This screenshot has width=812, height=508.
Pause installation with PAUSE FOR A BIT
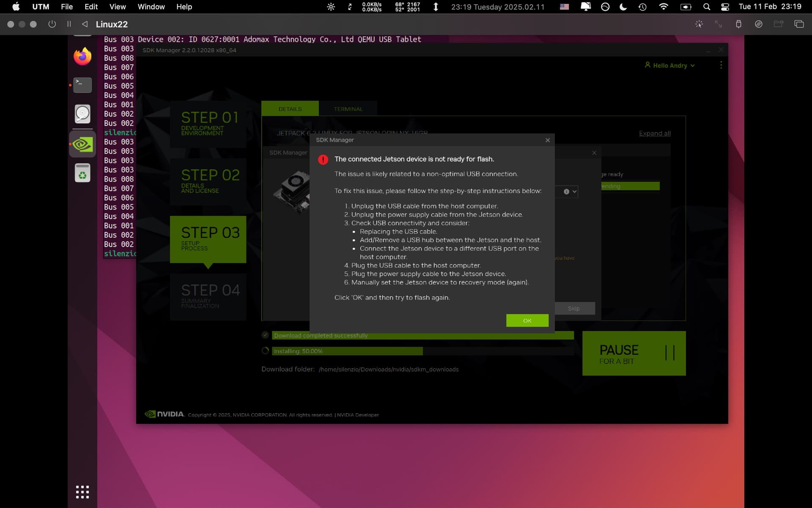[x=634, y=353]
